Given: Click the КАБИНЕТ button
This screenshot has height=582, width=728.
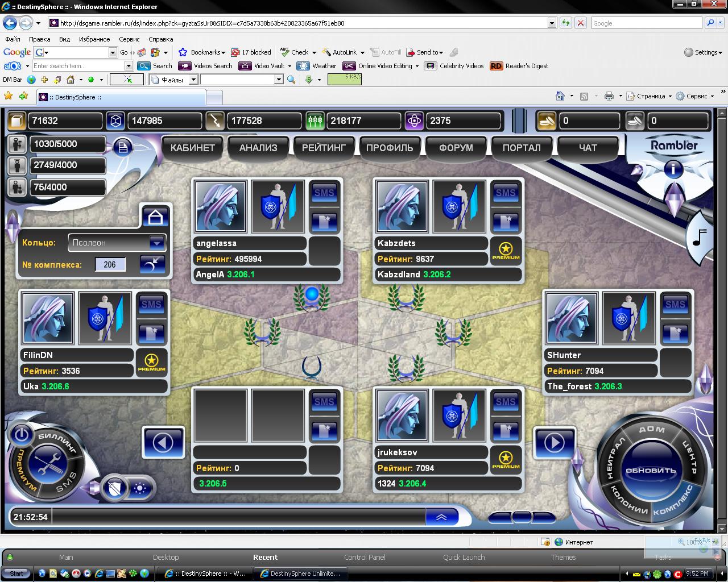Looking at the screenshot, I should [x=193, y=148].
